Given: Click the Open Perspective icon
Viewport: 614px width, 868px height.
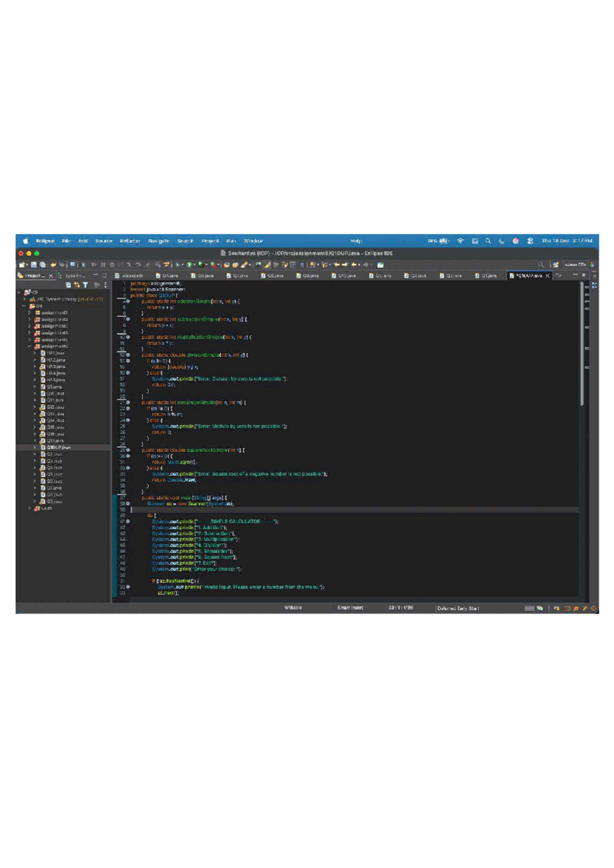Looking at the screenshot, I should click(555, 265).
